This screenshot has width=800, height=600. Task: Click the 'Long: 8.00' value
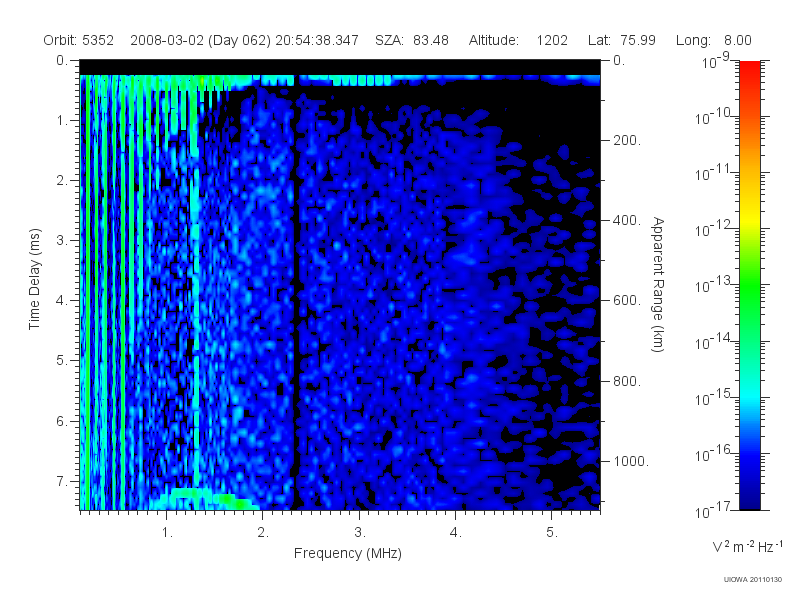pyautogui.click(x=714, y=40)
